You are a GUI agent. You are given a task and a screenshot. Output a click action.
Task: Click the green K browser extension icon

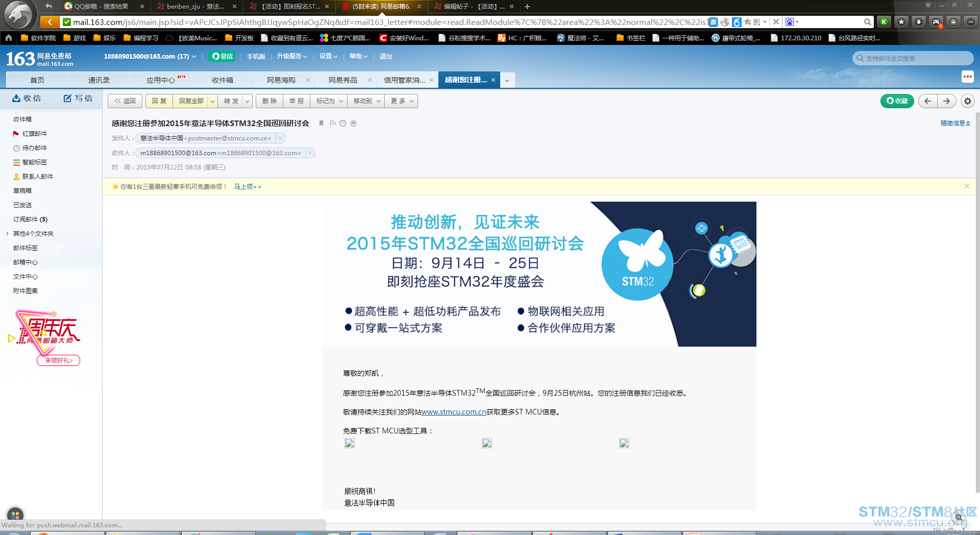[884, 22]
